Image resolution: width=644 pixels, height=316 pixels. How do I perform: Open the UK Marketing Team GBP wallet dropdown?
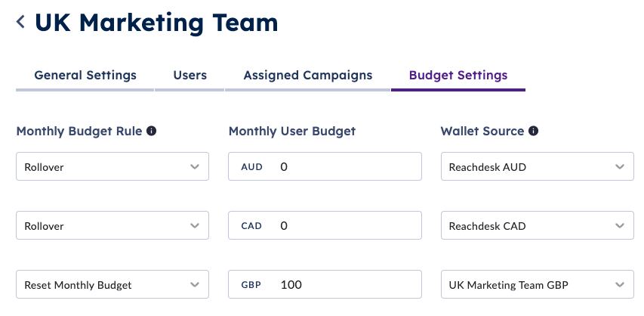(x=538, y=284)
